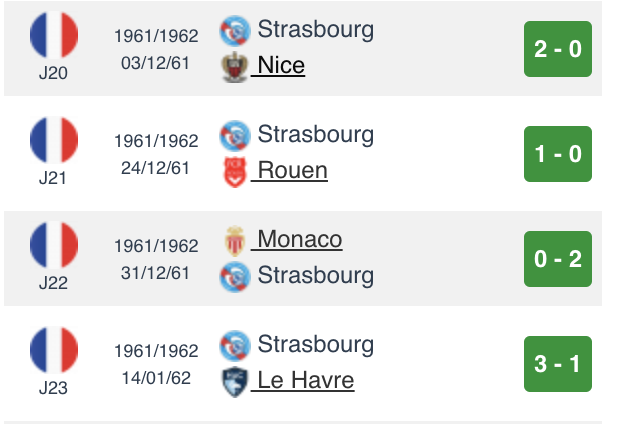Screen dimensions: 626x424
Task: Click the French flag icon for J20
Action: click(x=53, y=34)
